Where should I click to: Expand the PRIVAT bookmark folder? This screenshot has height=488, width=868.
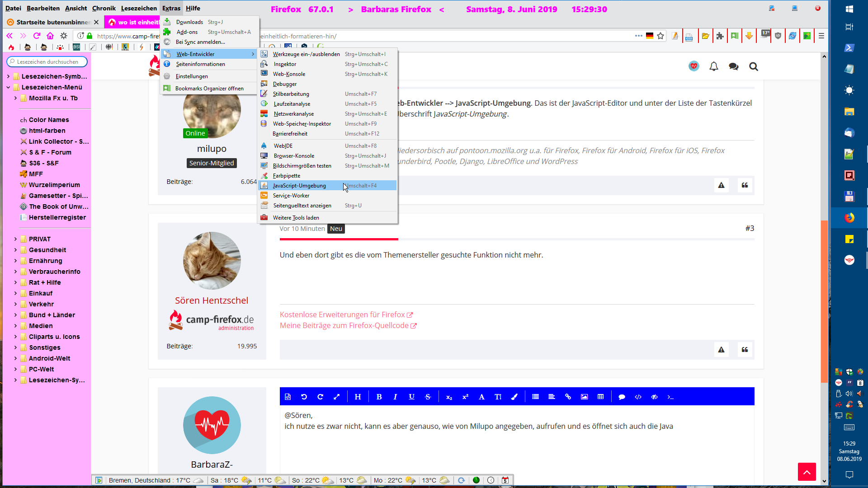click(15, 239)
